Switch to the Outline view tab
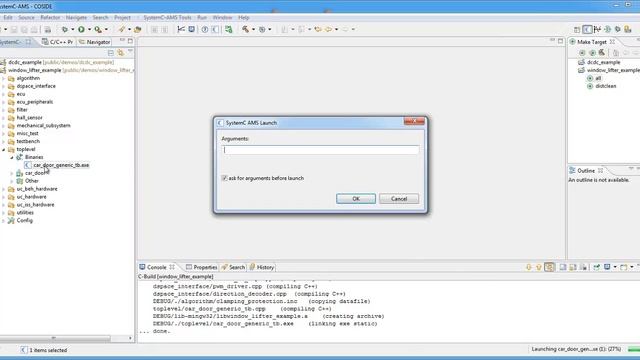 click(x=586, y=171)
